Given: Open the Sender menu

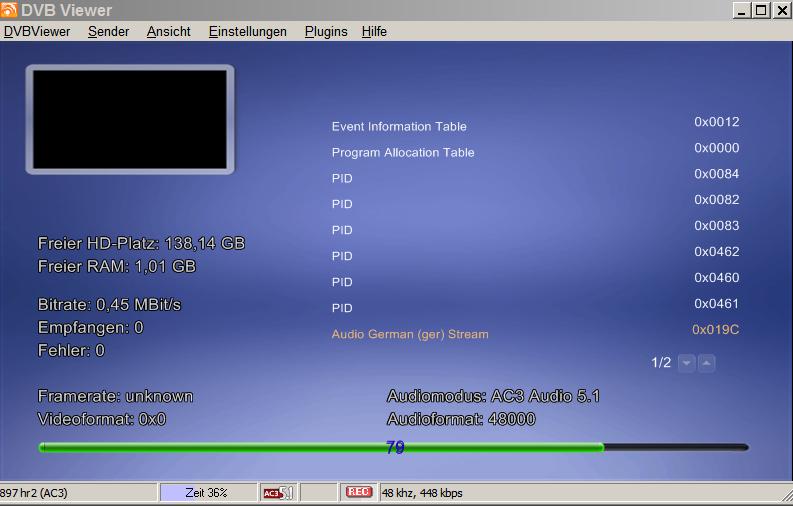Looking at the screenshot, I should click(x=108, y=31).
